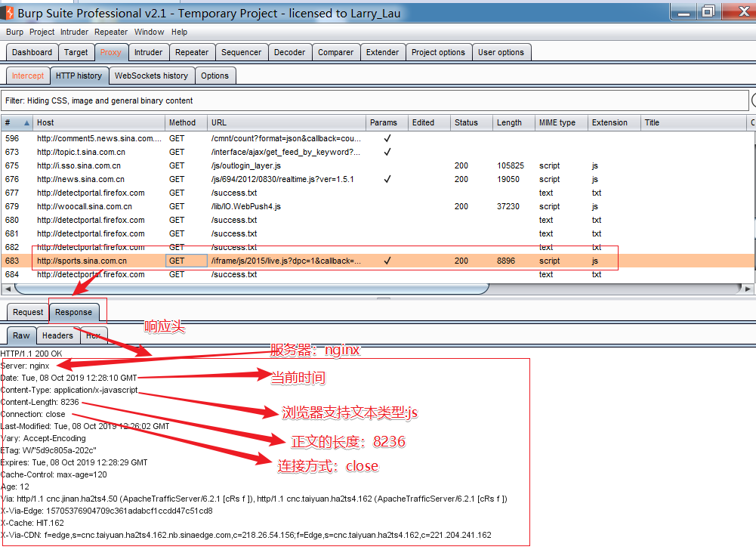Screen dimensions: 756x556
Task: Select row 677 detectportal.firefox.com
Action: coord(378,193)
